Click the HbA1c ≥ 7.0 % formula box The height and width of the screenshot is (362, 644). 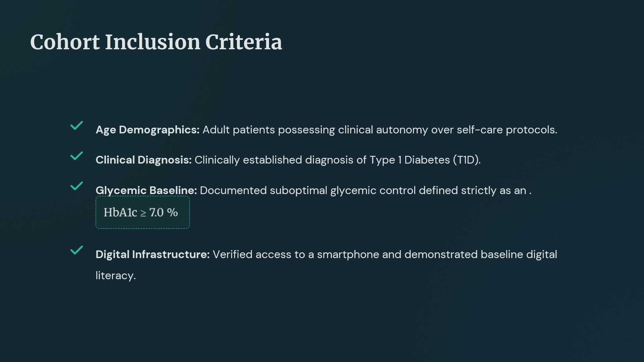pyautogui.click(x=143, y=213)
